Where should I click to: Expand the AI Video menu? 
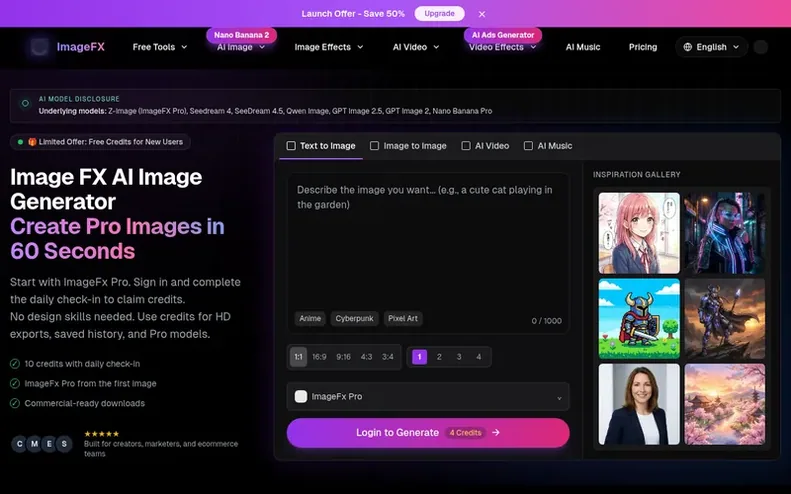coord(416,47)
